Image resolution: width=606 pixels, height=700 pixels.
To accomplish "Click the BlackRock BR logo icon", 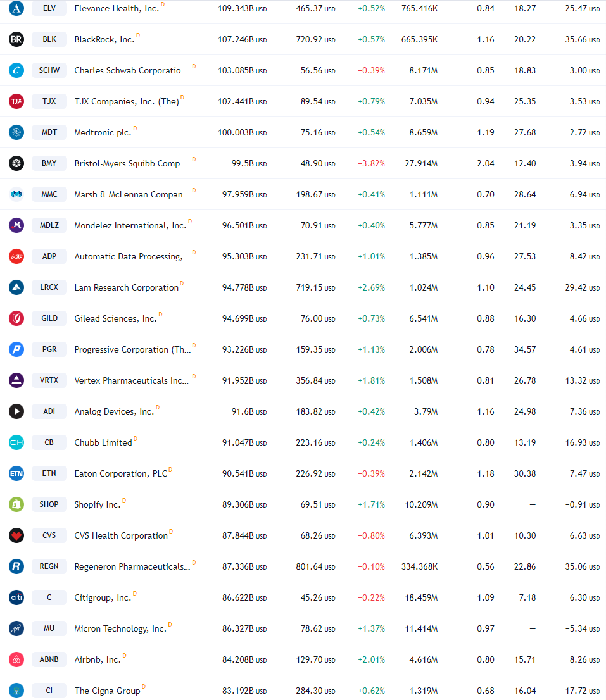I will (x=16, y=39).
